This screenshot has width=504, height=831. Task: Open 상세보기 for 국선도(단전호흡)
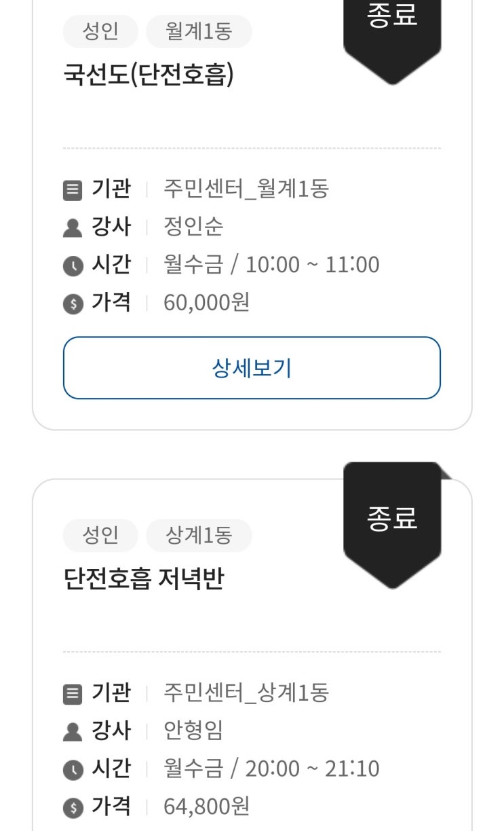pos(252,368)
